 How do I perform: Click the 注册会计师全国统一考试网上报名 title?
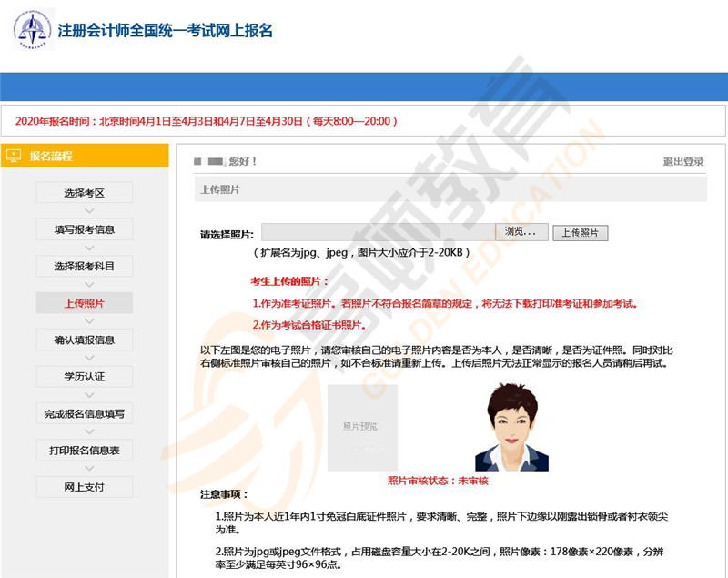click(165, 30)
